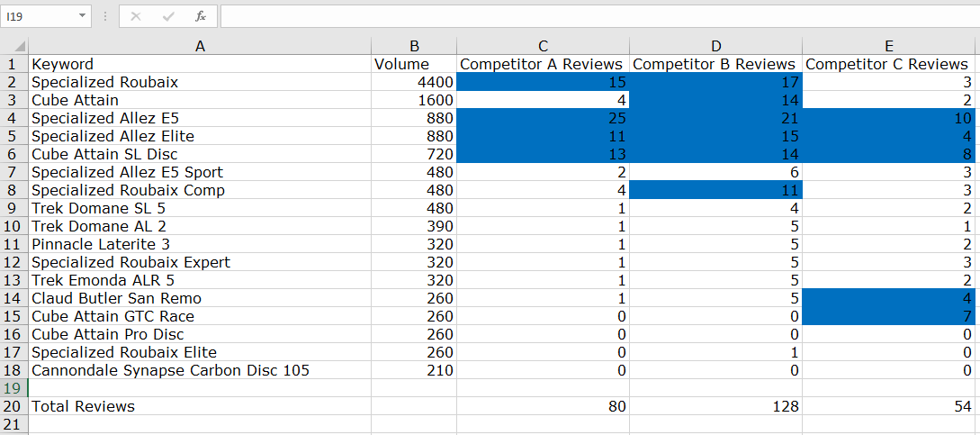Select the Cube Attain Pro Disc cell
Screen dimensions: 980x435
tap(200, 334)
